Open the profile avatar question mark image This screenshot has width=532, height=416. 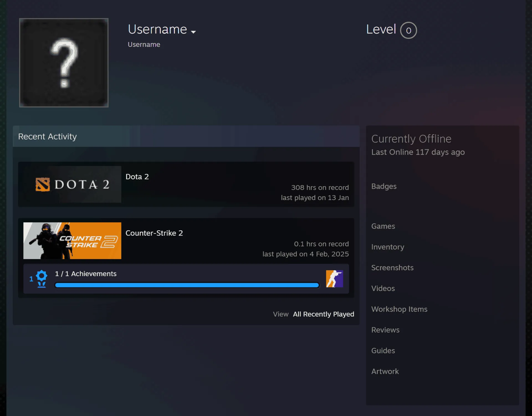pyautogui.click(x=64, y=63)
